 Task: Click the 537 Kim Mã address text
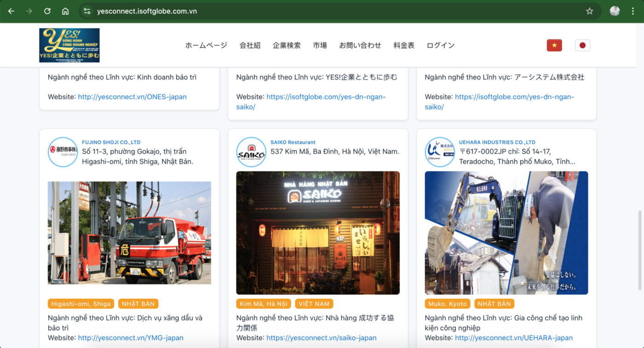pos(335,151)
